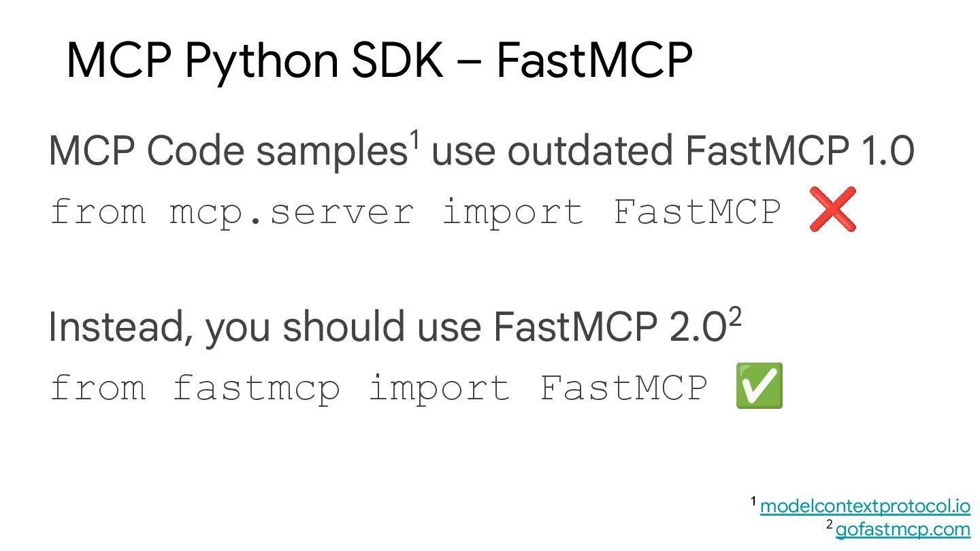This screenshot has width=980, height=551.
Task: Click the text 'Instead, you should use'
Action: [x=265, y=329]
